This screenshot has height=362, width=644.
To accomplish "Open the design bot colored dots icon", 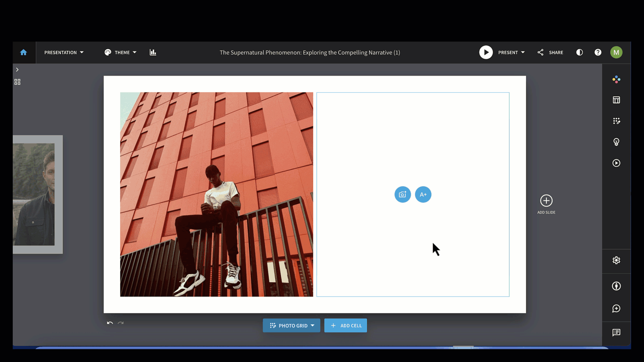I will 616,79.
